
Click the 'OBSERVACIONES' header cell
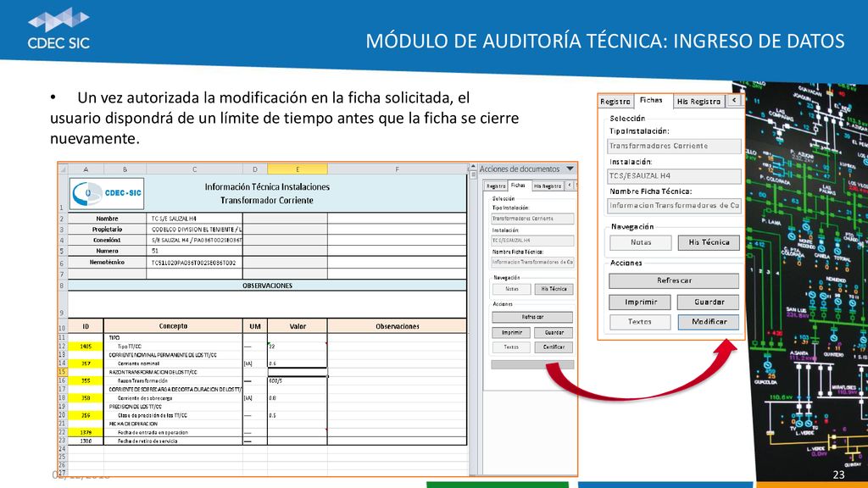click(267, 286)
